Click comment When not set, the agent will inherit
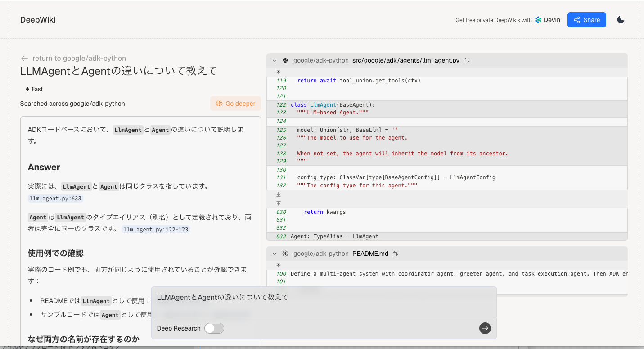The height and width of the screenshot is (349, 644). point(402,154)
